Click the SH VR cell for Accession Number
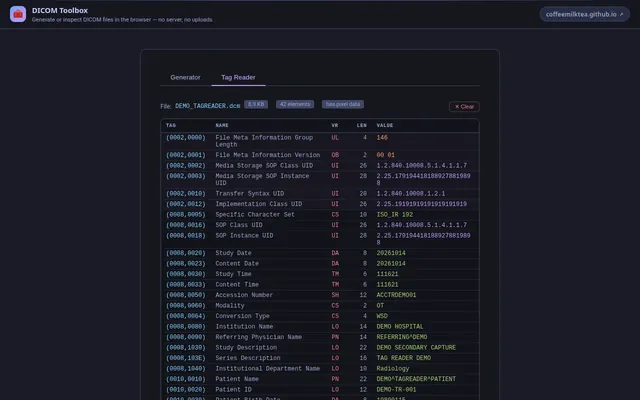This screenshot has height=400, width=640. pos(335,295)
